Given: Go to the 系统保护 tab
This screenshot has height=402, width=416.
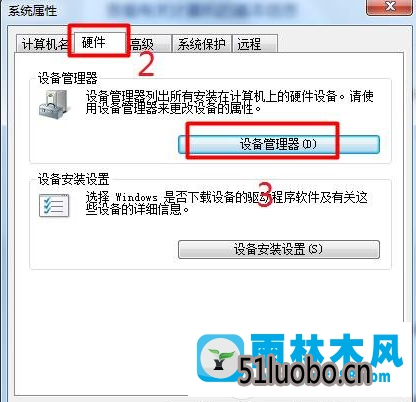Looking at the screenshot, I should [201, 44].
